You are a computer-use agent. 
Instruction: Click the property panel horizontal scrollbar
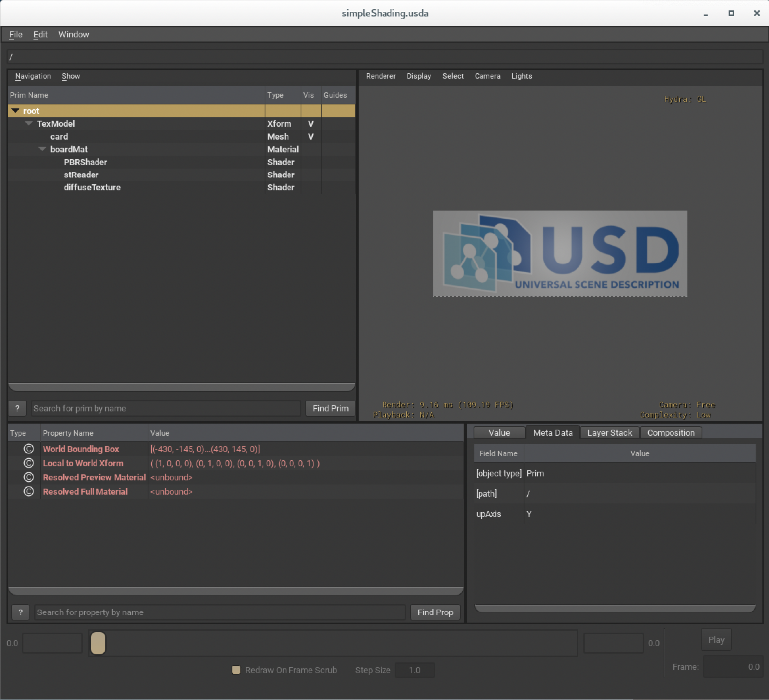[x=236, y=591]
